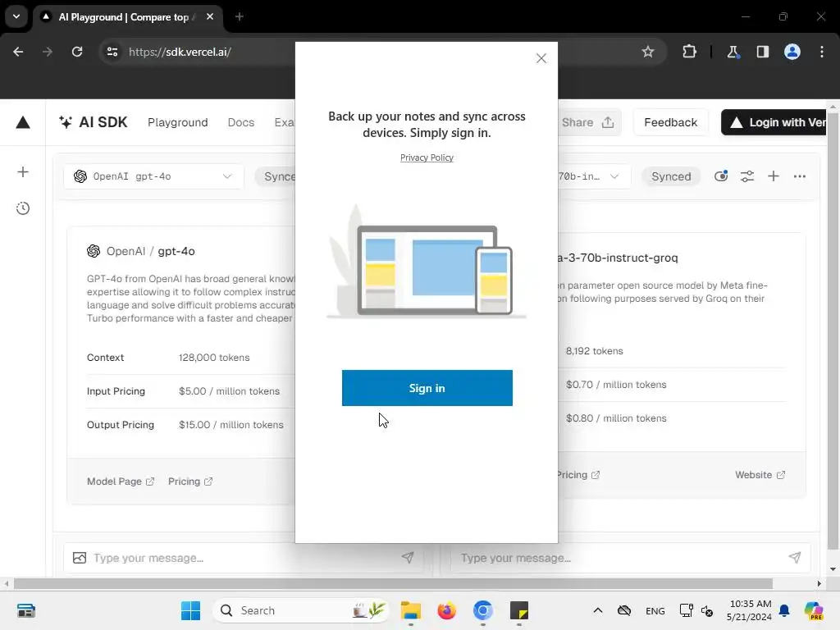Expand the OpenAI gpt-4o model dropdown
This screenshot has height=630, width=840.
coord(153,176)
